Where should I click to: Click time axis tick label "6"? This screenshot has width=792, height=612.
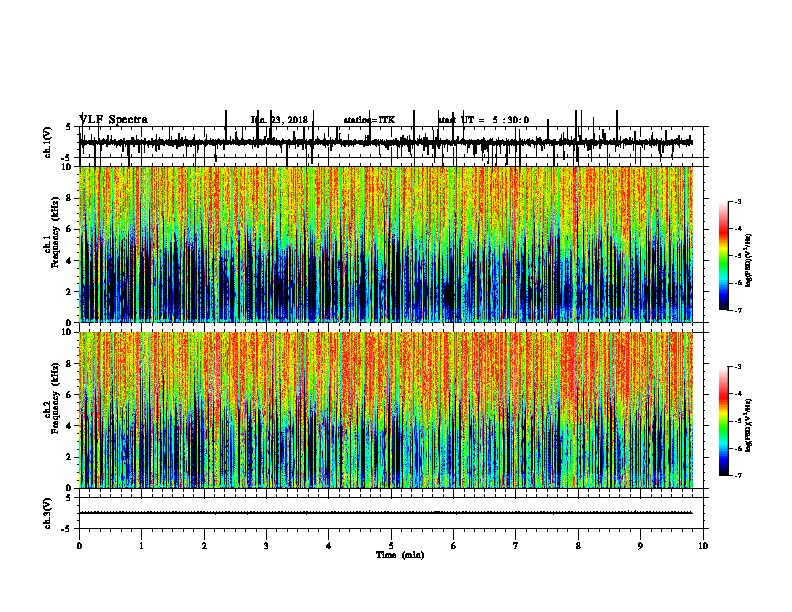(x=454, y=546)
